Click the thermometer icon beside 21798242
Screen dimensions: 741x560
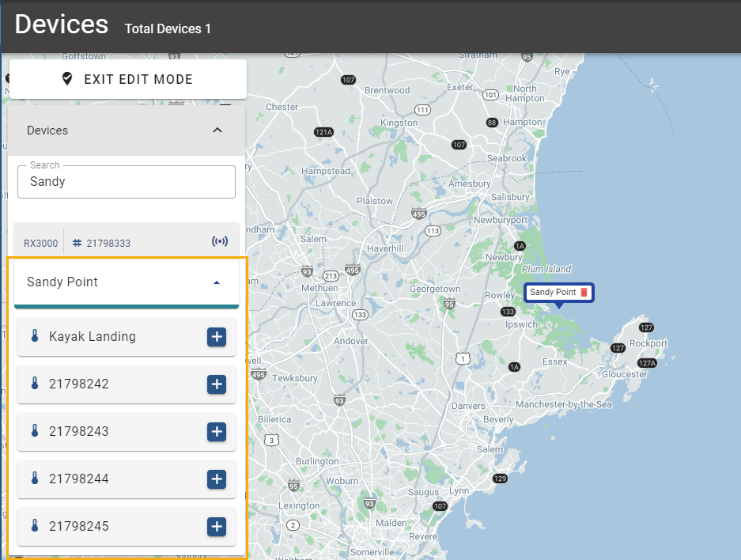coord(33,384)
